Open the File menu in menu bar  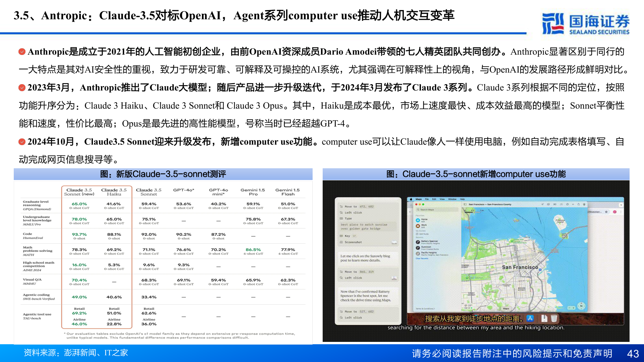click(x=427, y=199)
